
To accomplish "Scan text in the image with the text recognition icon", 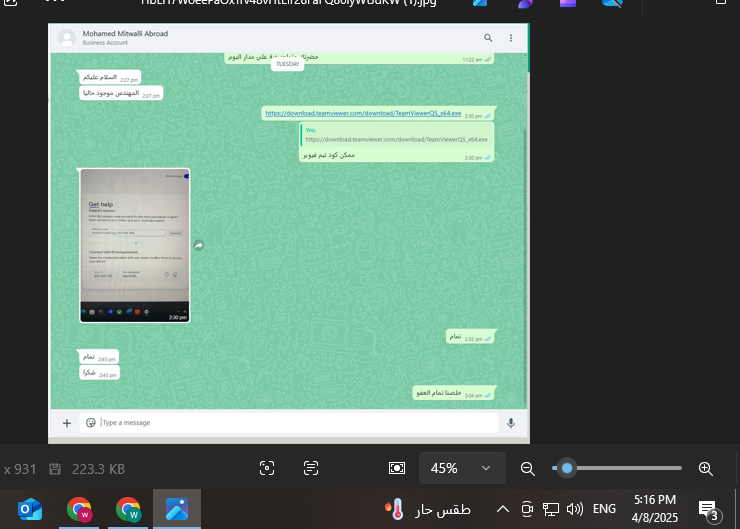I will [x=311, y=468].
